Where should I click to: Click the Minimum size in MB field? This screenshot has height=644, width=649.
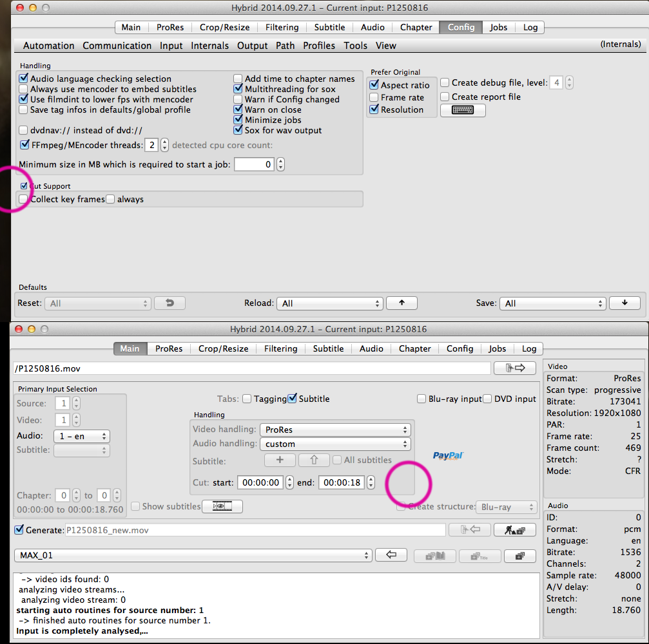click(254, 164)
